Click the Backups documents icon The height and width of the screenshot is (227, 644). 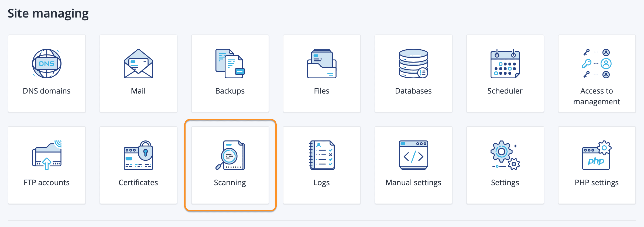click(230, 64)
